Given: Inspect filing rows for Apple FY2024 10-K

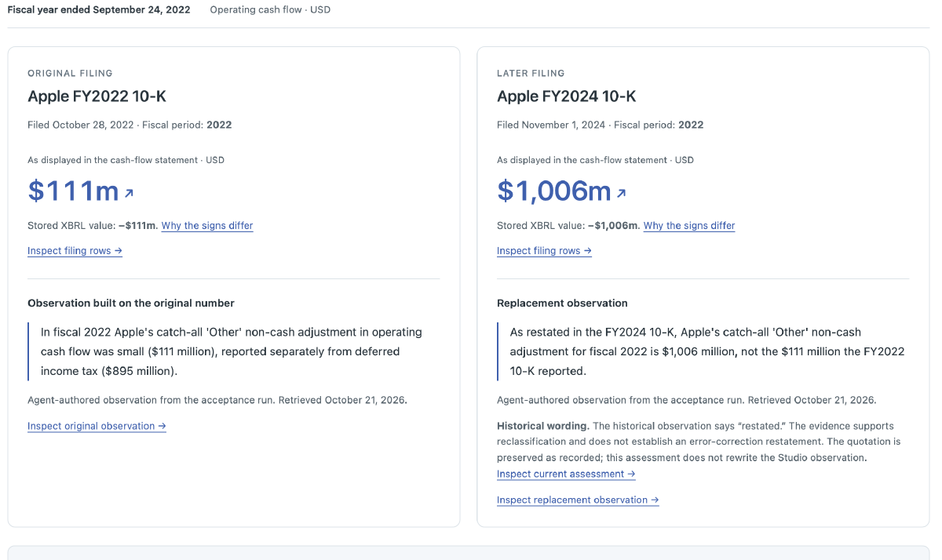Looking at the screenshot, I should tap(544, 251).
